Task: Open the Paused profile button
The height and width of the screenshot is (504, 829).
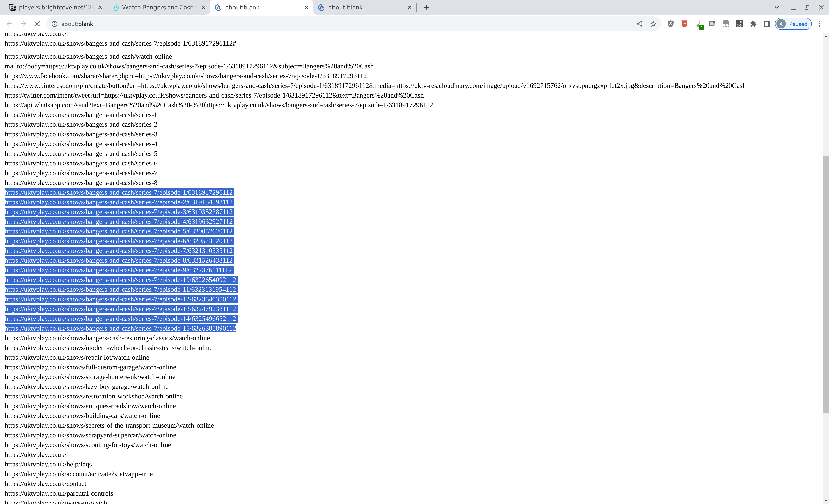Action: (x=793, y=24)
